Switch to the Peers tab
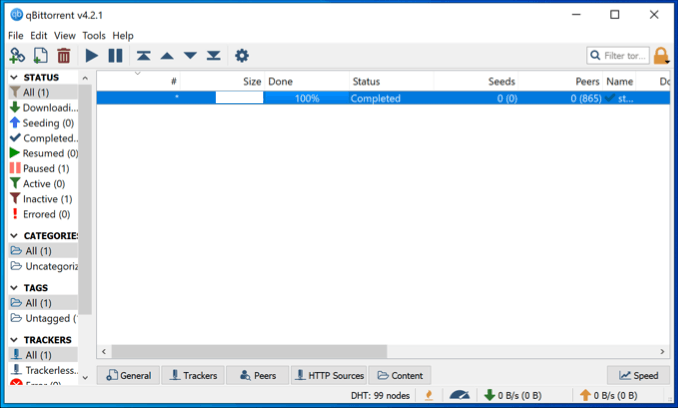This screenshot has height=408, width=678. pyautogui.click(x=258, y=376)
